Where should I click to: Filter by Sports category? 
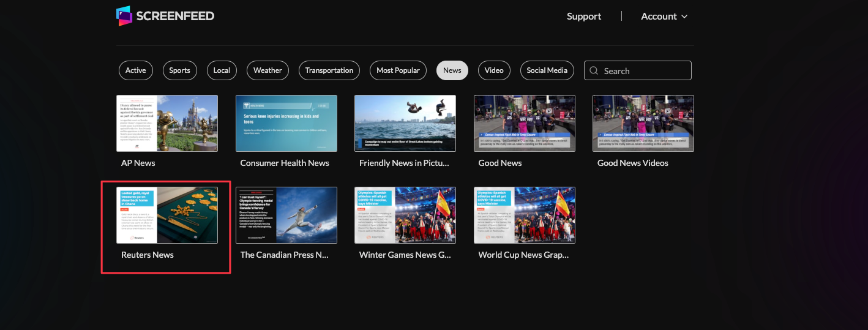pyautogui.click(x=179, y=70)
